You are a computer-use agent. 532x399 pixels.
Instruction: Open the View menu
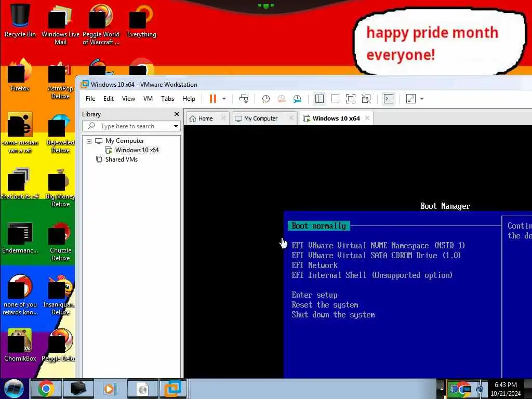coord(129,99)
